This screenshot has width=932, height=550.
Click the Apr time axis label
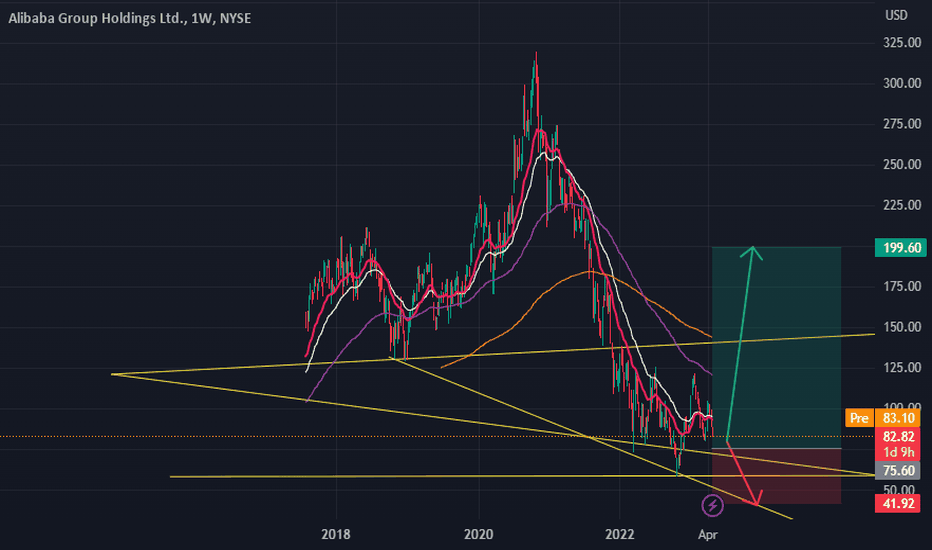[707, 534]
